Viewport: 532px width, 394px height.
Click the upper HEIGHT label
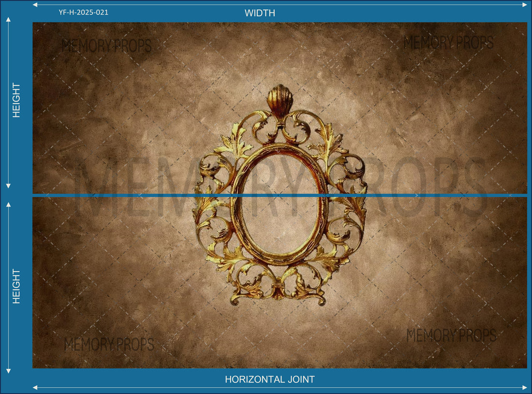(x=16, y=100)
